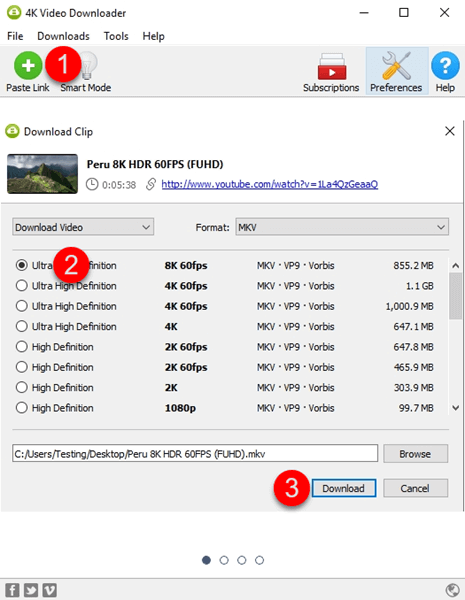Open the Tools menu

pyautogui.click(x=116, y=36)
